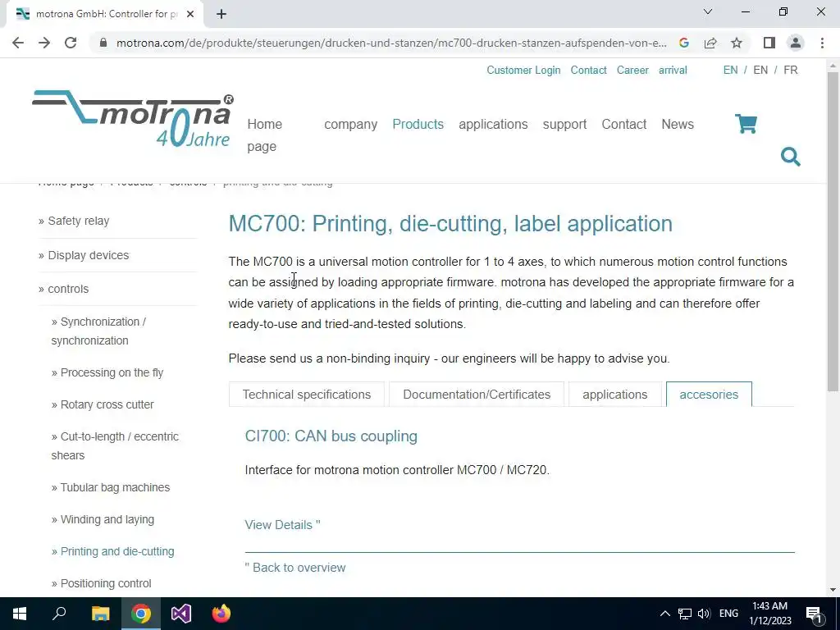840x630 pixels.
Task: Click the address bar URL
Action: point(391,43)
